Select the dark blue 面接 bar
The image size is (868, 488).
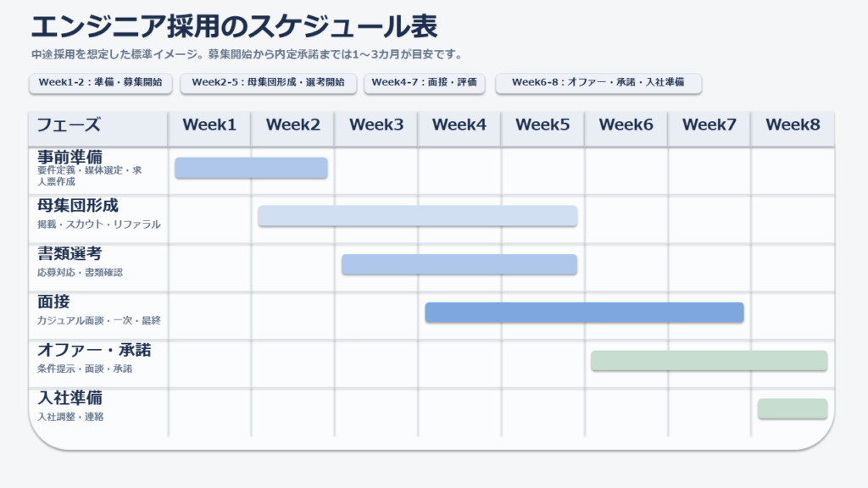point(584,313)
